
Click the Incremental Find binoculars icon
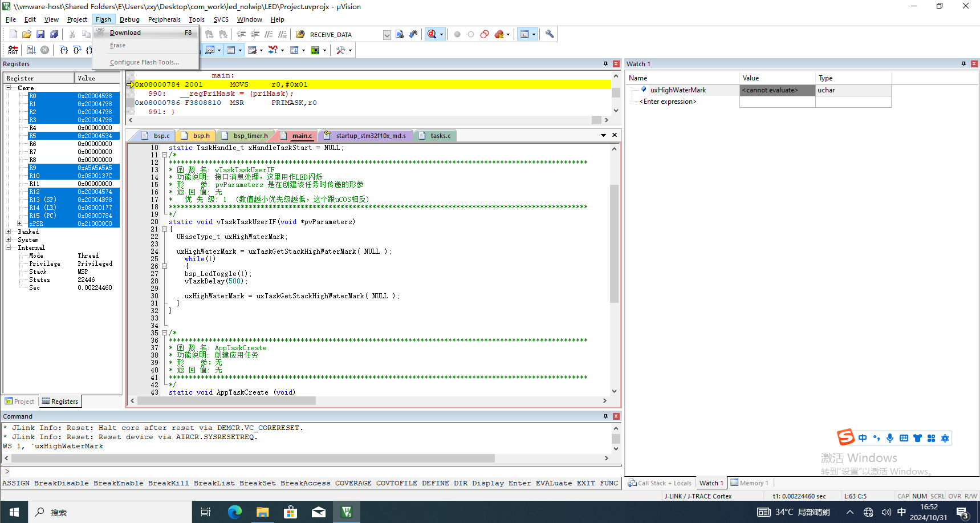click(413, 34)
